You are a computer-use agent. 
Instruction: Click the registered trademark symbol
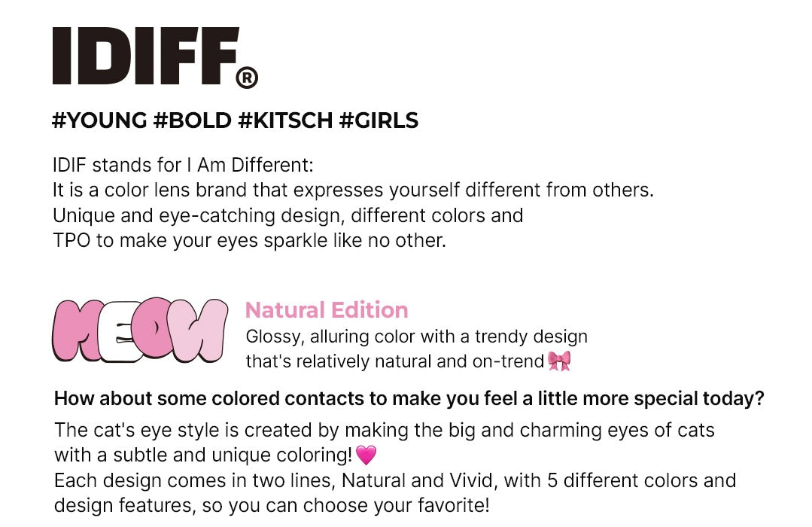pyautogui.click(x=247, y=78)
